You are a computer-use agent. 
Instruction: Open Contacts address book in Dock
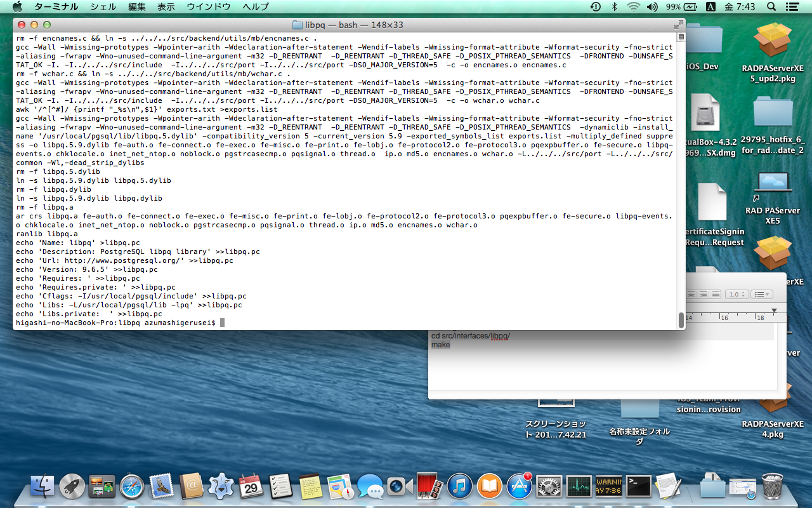click(192, 486)
